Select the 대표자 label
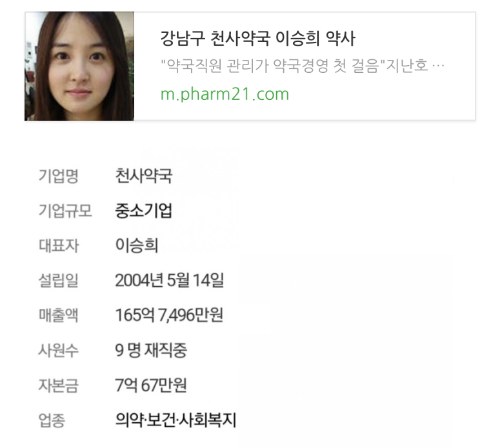The image size is (502, 448). 59,246
